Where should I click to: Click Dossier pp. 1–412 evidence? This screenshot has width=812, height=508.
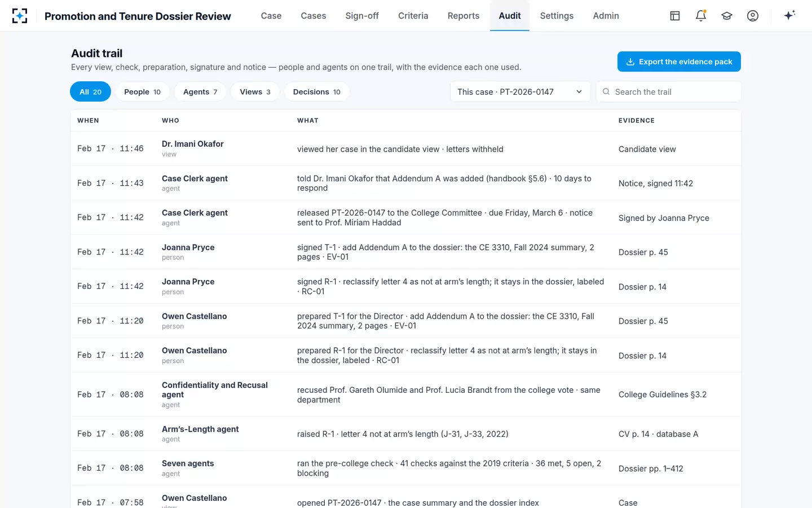651,468
